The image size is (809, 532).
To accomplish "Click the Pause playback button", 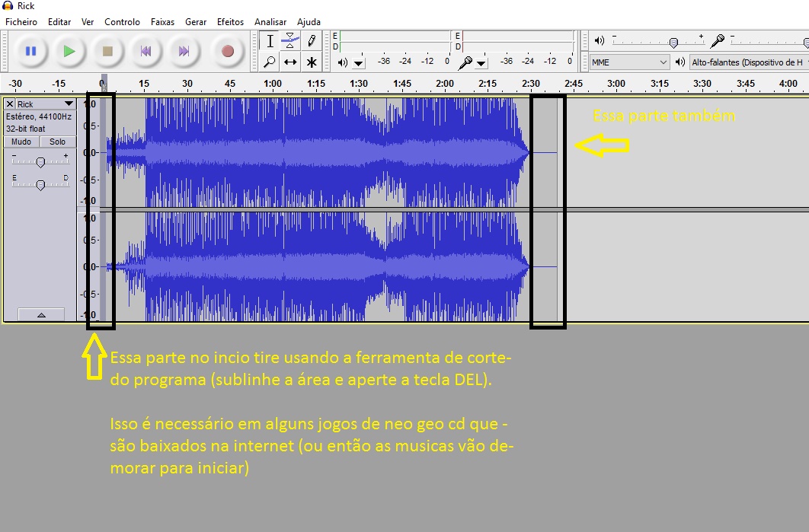I will tap(30, 51).
